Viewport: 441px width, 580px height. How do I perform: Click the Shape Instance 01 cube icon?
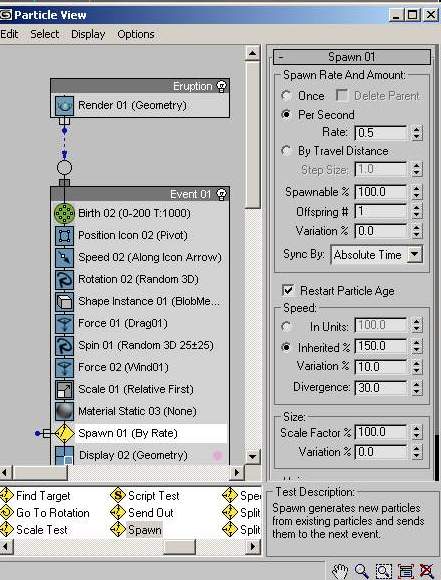[64, 301]
